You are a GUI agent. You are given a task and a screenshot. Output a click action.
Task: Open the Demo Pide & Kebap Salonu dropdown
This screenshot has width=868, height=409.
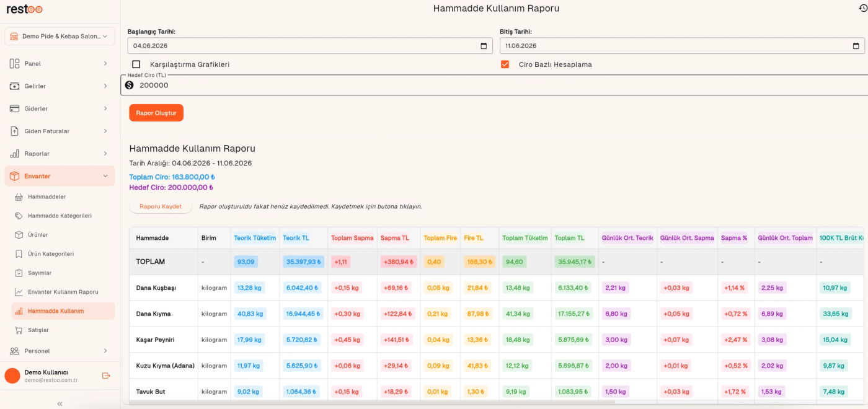60,36
